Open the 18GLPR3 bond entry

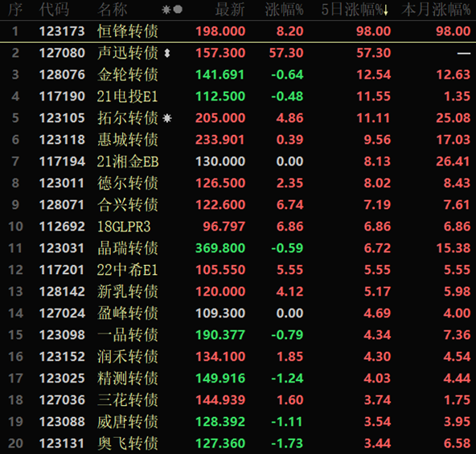(x=238, y=227)
